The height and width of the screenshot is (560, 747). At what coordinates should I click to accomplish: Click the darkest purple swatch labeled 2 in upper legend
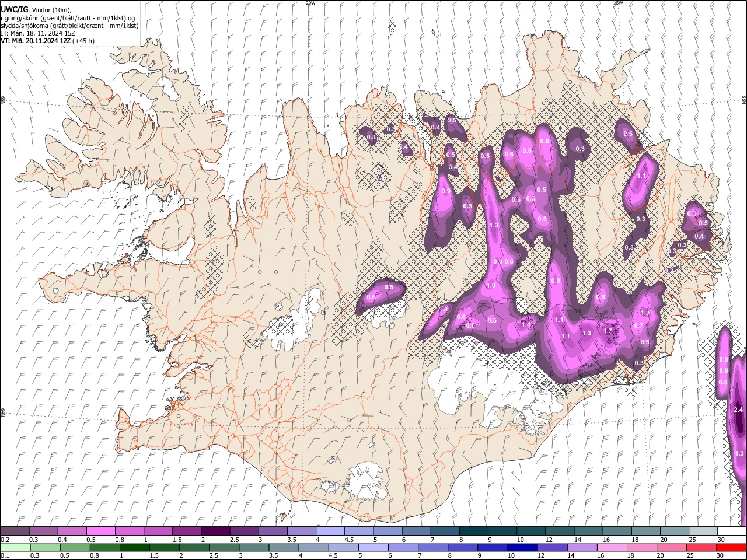(x=215, y=531)
